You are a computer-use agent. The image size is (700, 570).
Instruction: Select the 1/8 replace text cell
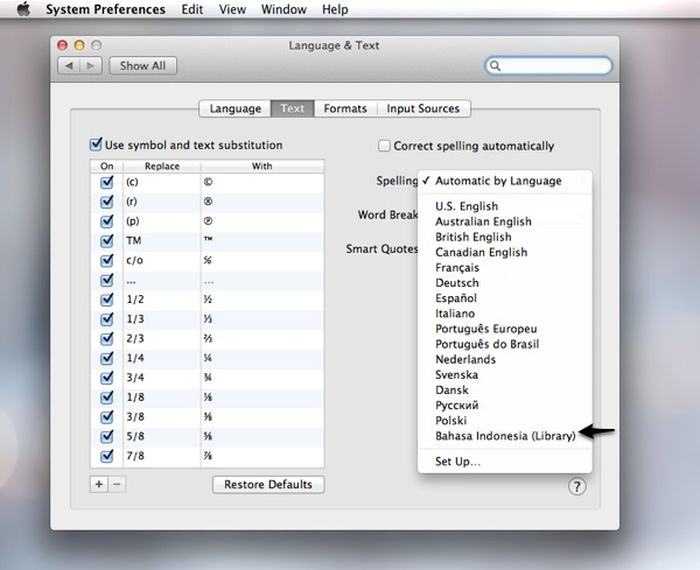pyautogui.click(x=162, y=397)
